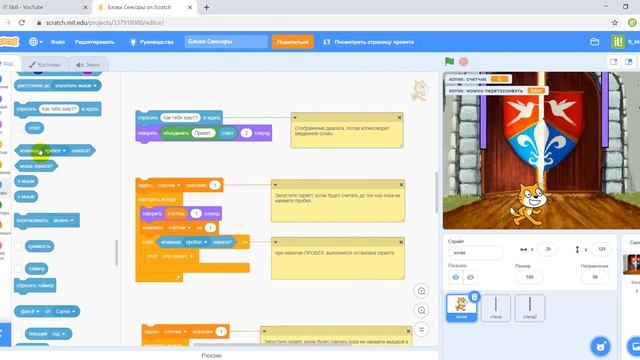The width and height of the screenshot is (640, 360).
Task: Switch to small stage layout
Action: 613,62
